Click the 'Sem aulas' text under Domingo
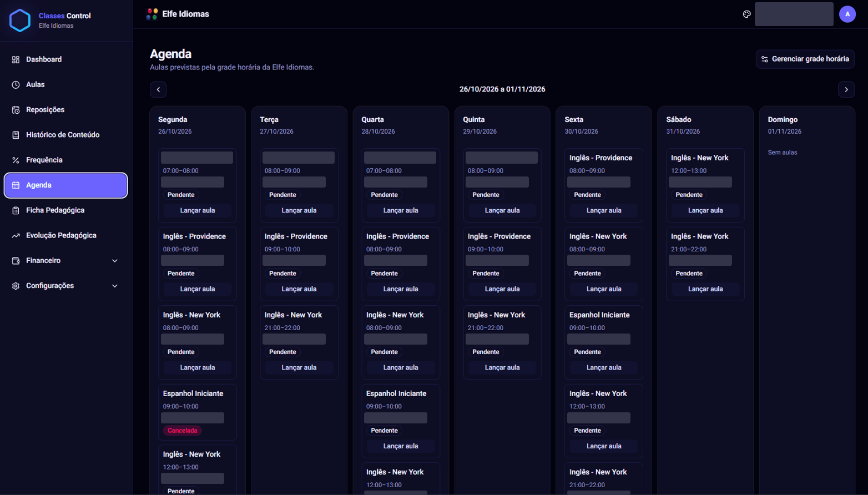Viewport: 868px width, 495px height. point(783,153)
